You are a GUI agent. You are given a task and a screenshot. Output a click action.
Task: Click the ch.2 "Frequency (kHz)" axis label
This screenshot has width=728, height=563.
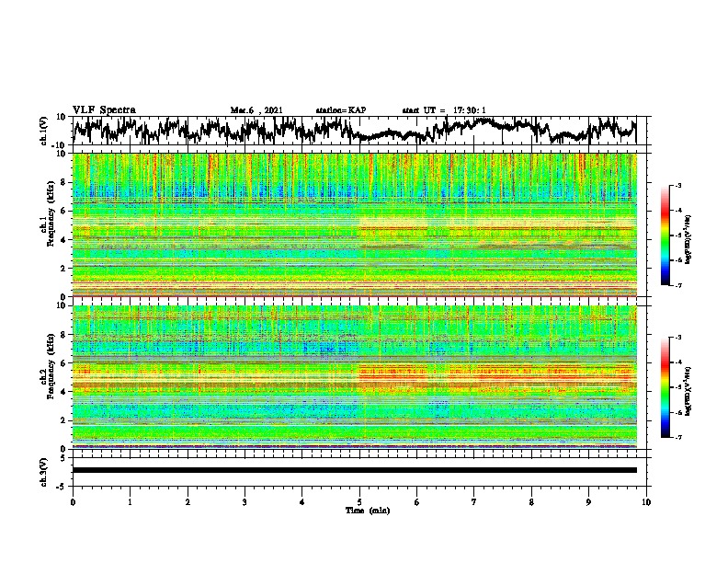[51, 366]
